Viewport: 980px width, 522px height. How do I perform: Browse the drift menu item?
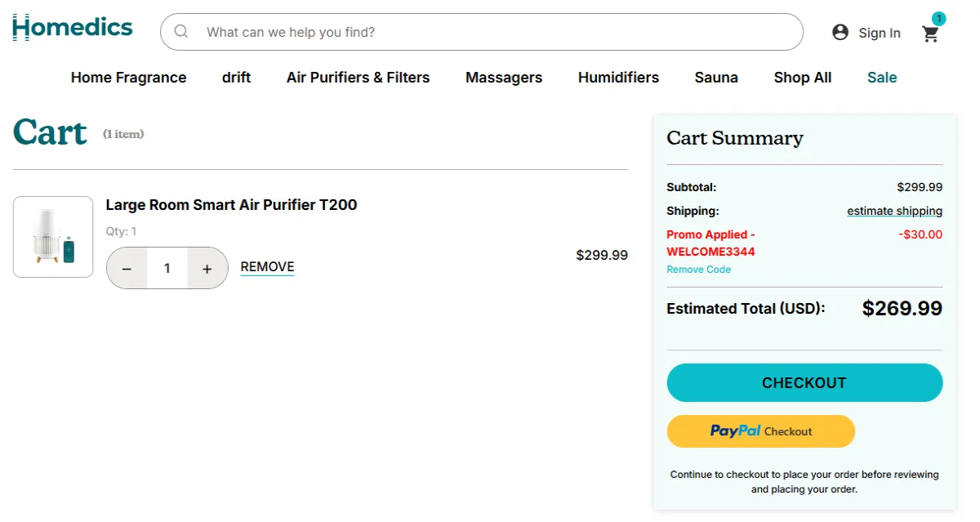tap(236, 78)
